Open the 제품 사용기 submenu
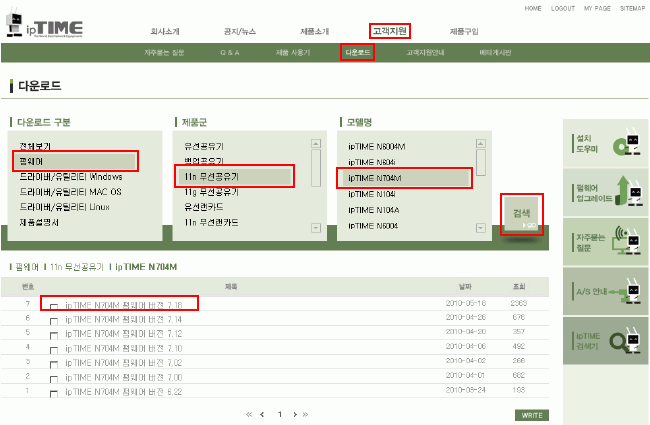650x425 pixels. [293, 53]
